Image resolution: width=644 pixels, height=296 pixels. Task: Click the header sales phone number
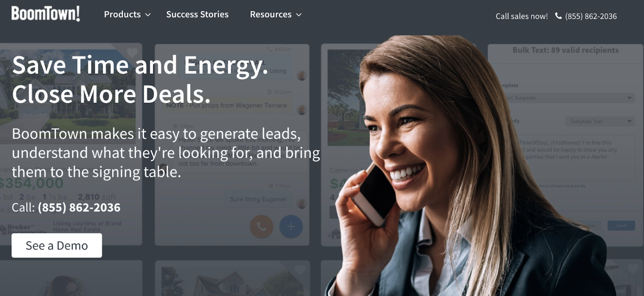click(x=591, y=16)
